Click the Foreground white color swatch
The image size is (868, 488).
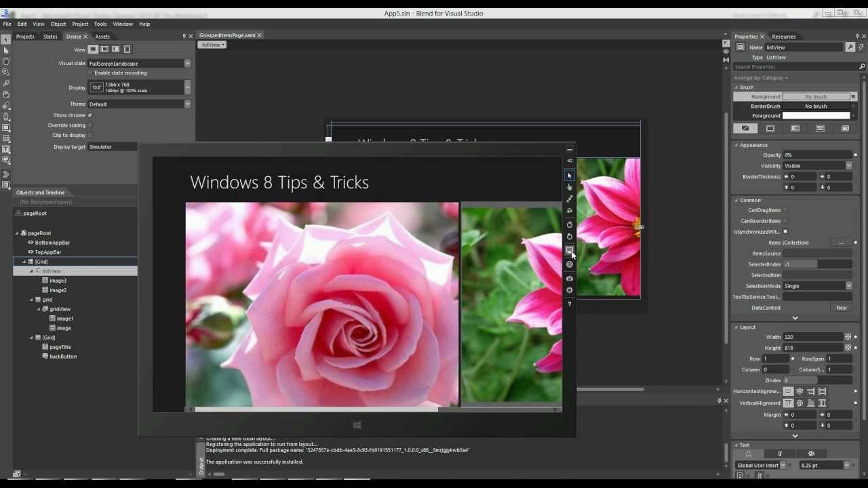[x=816, y=116]
